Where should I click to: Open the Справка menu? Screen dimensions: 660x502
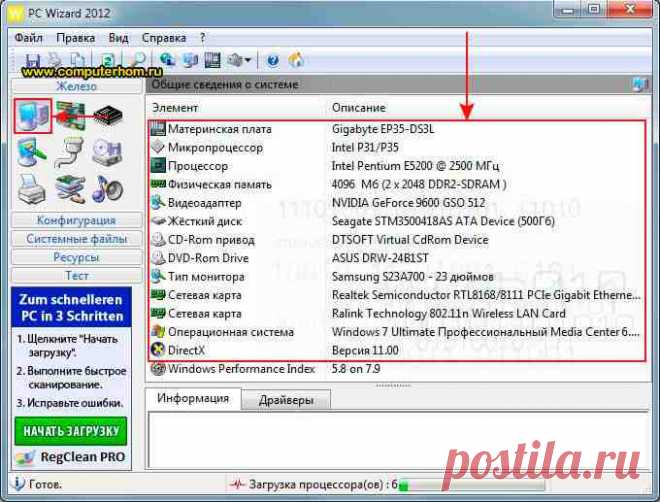pyautogui.click(x=164, y=38)
